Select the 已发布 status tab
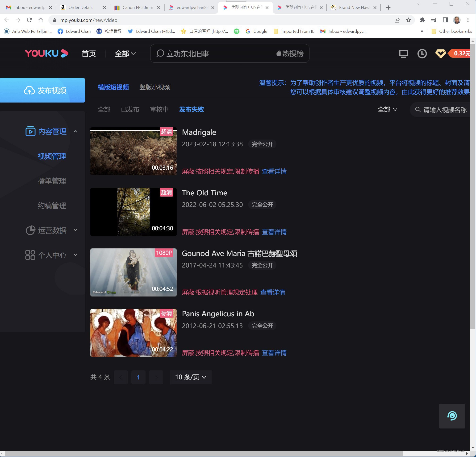 tap(130, 109)
